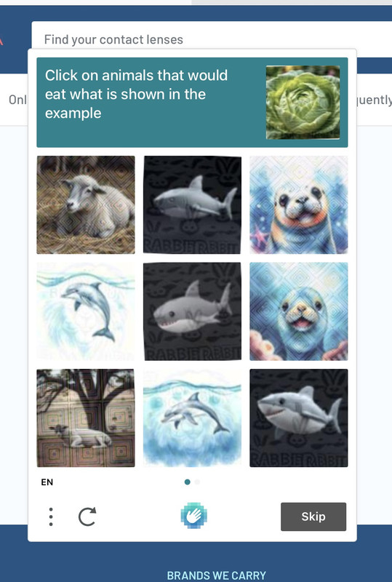This screenshot has height=582, width=392.
Task: Select the dolphin over blue splash tile
Action: click(x=192, y=418)
